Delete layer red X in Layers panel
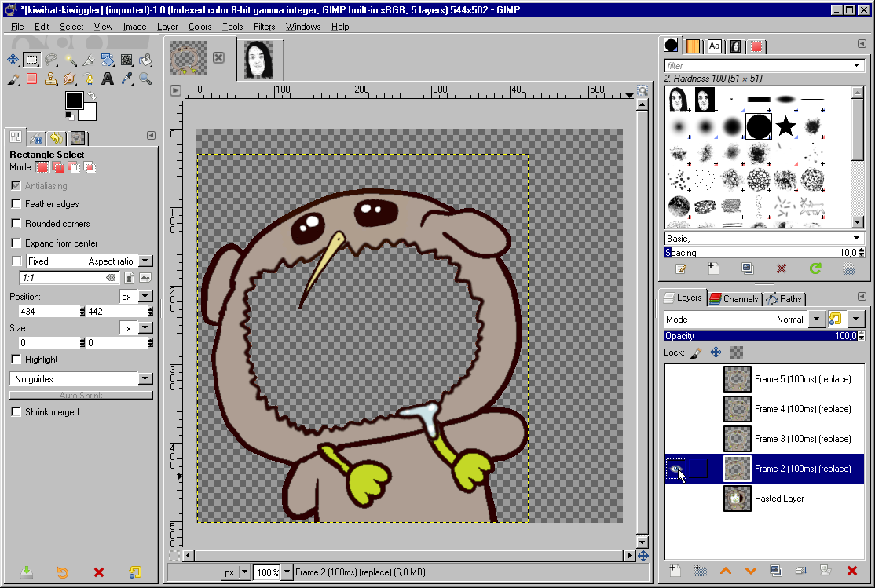The width and height of the screenshot is (875, 588). 851,570
